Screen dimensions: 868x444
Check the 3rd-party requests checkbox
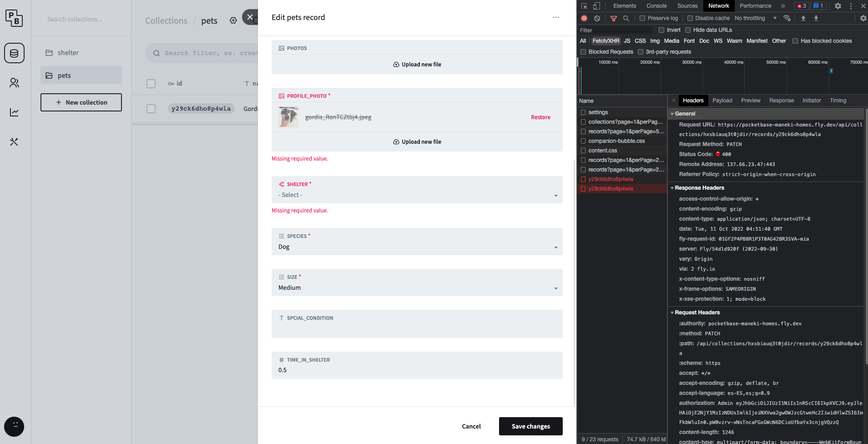coord(641,52)
